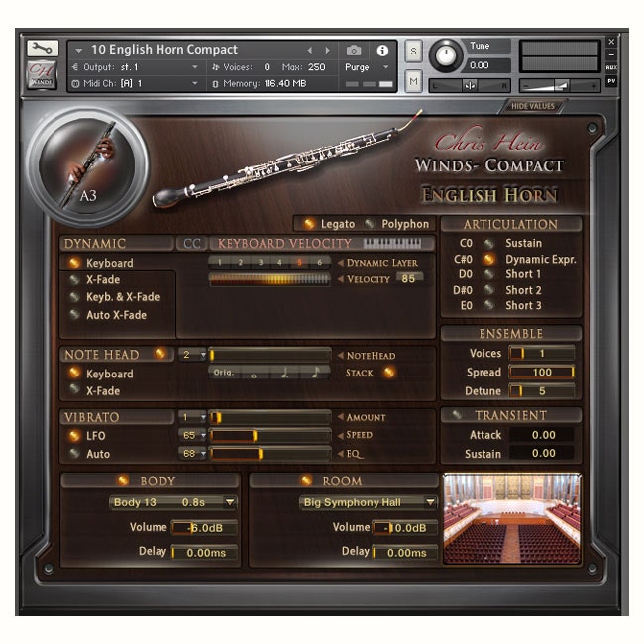644x644 pixels.
Task: Show instrument info with the i icon
Action: point(382,51)
